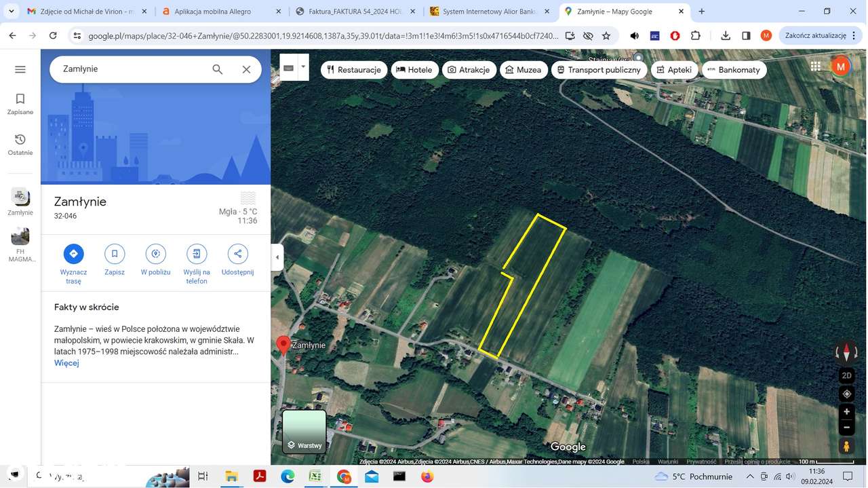
Task: Open recent Zamłynie thumbnail in sidebar
Action: pos(20,202)
